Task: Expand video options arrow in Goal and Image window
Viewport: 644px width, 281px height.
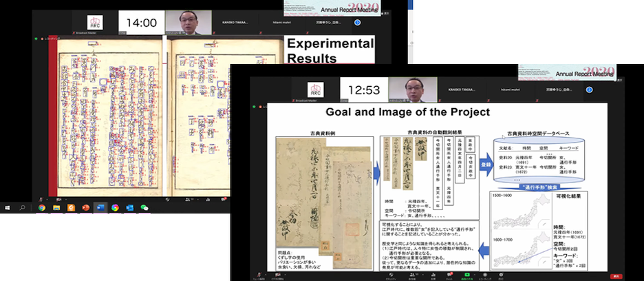Action: (285, 274)
